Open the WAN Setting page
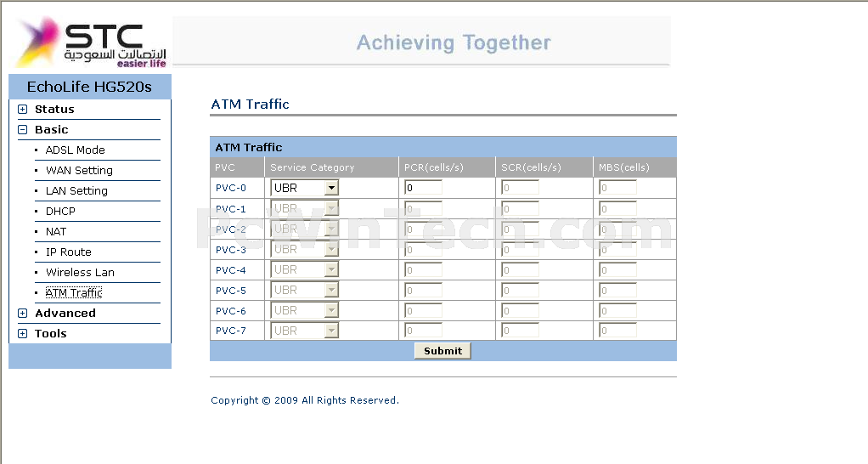 click(x=79, y=171)
